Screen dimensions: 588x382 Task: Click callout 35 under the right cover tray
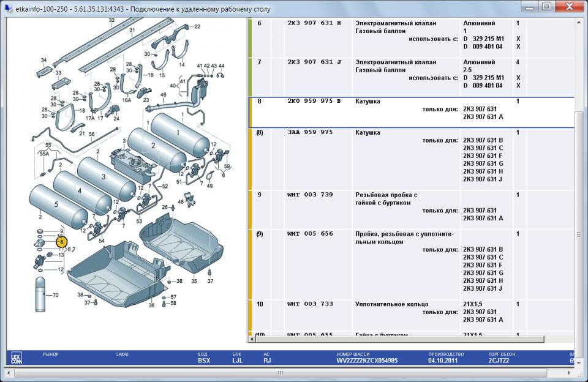click(x=194, y=281)
